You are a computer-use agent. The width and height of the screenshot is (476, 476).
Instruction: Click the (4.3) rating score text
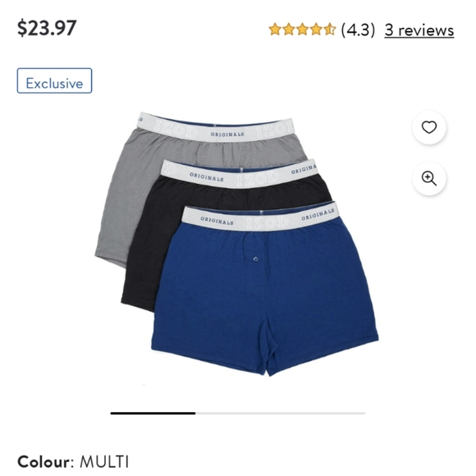point(358,30)
